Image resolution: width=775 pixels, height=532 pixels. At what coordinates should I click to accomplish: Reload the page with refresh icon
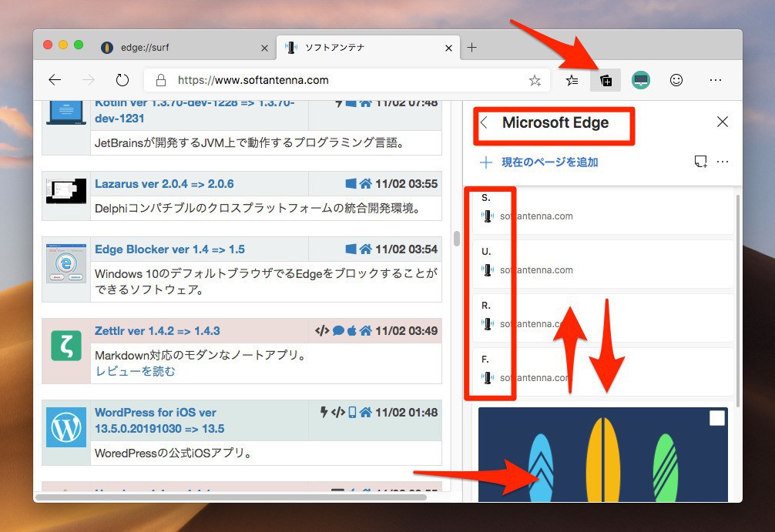click(122, 80)
